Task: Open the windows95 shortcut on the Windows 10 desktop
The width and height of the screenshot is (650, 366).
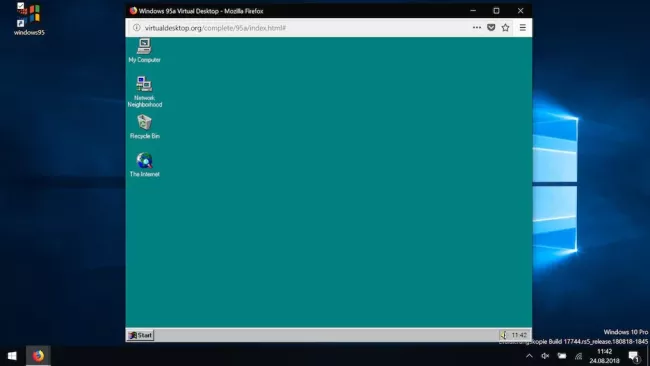Action: 29,19
